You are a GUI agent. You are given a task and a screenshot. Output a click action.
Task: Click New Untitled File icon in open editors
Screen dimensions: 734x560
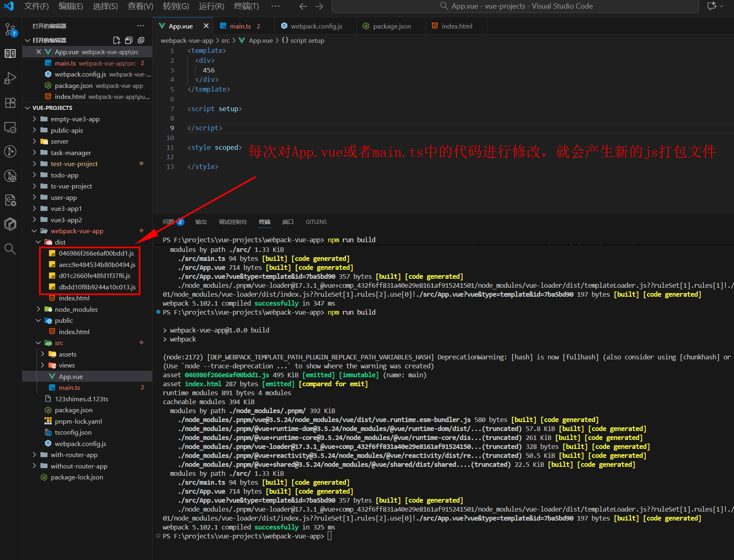tap(116, 40)
